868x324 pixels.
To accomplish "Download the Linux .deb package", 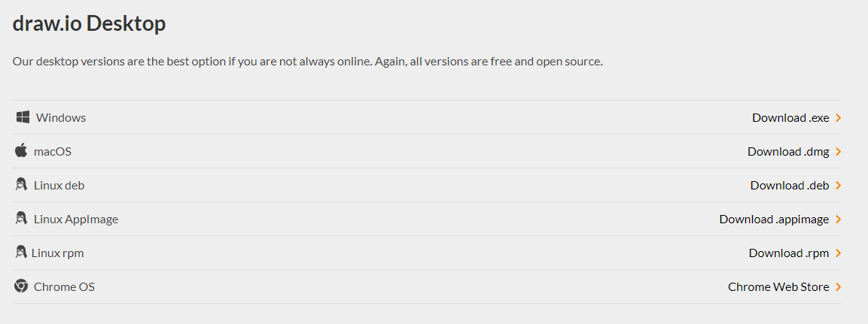I will (x=790, y=186).
